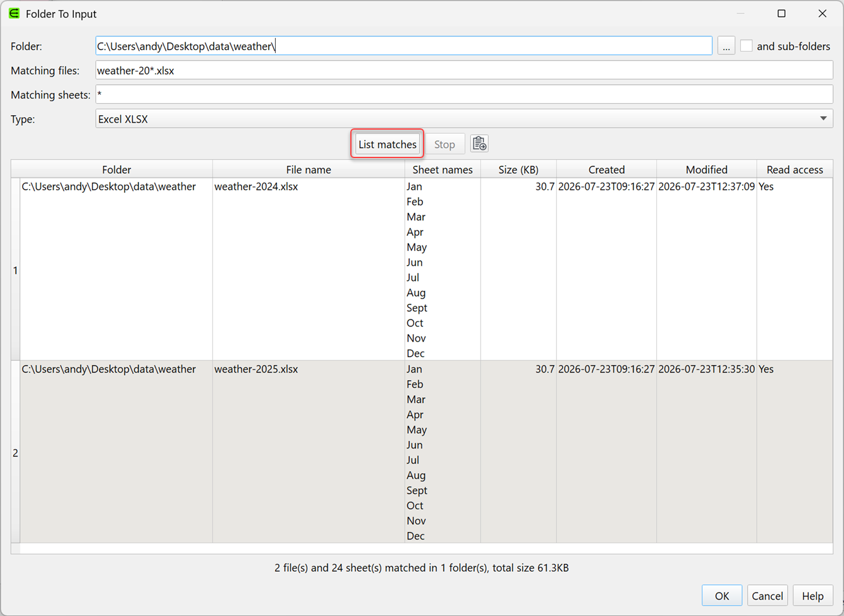This screenshot has width=844, height=616.
Task: Click the Jan sheet of weather-2024.xlsx
Action: click(x=414, y=187)
